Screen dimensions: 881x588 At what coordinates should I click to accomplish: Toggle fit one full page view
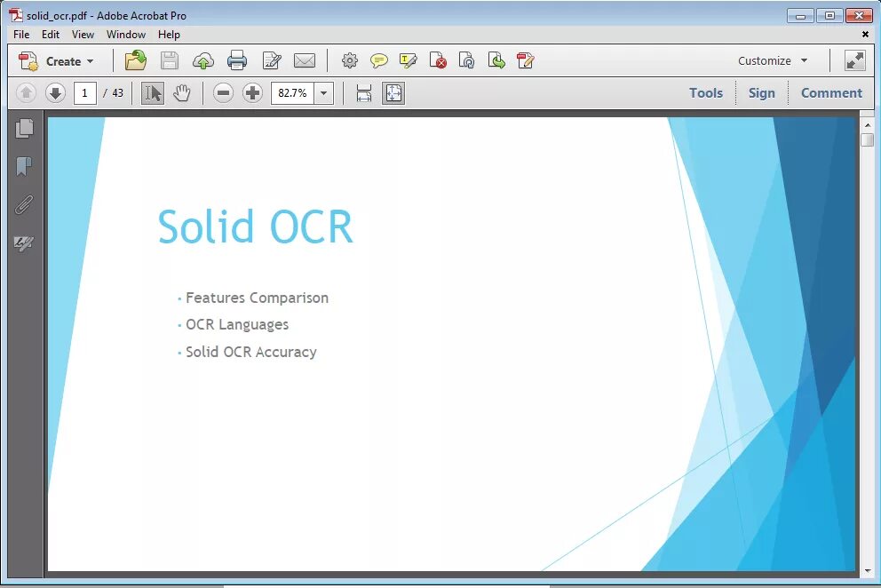[x=393, y=92]
